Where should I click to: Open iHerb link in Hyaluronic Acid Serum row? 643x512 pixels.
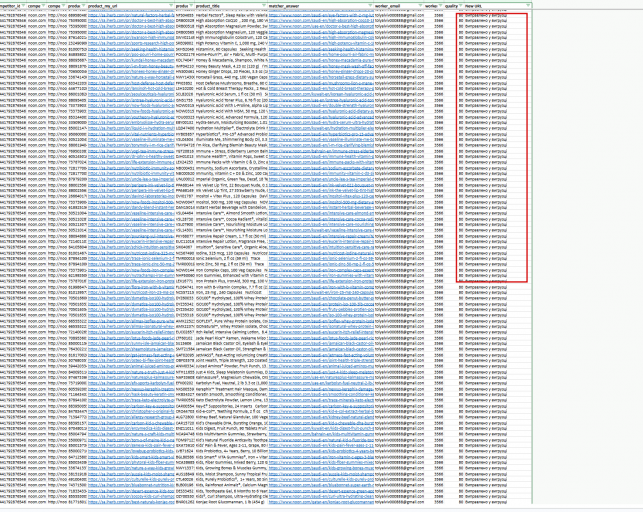point(131,94)
